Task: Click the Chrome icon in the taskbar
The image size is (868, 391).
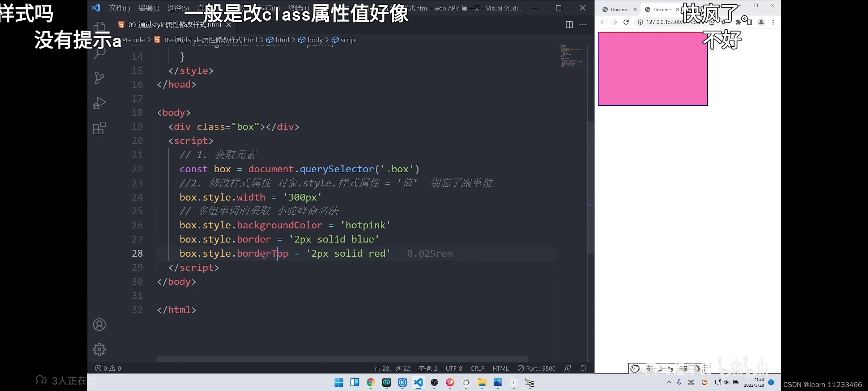Action: 370,383
